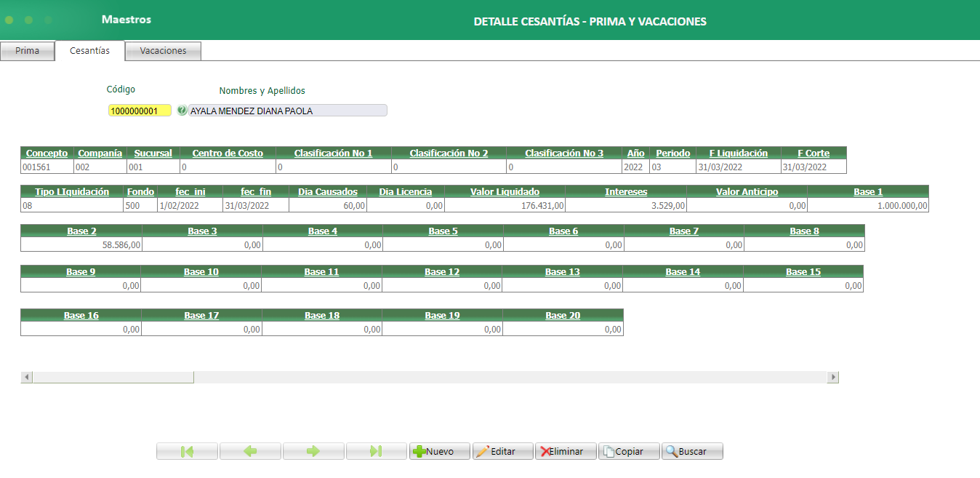Click the Dia Causados header
The width and height of the screenshot is (980, 478).
coord(328,191)
